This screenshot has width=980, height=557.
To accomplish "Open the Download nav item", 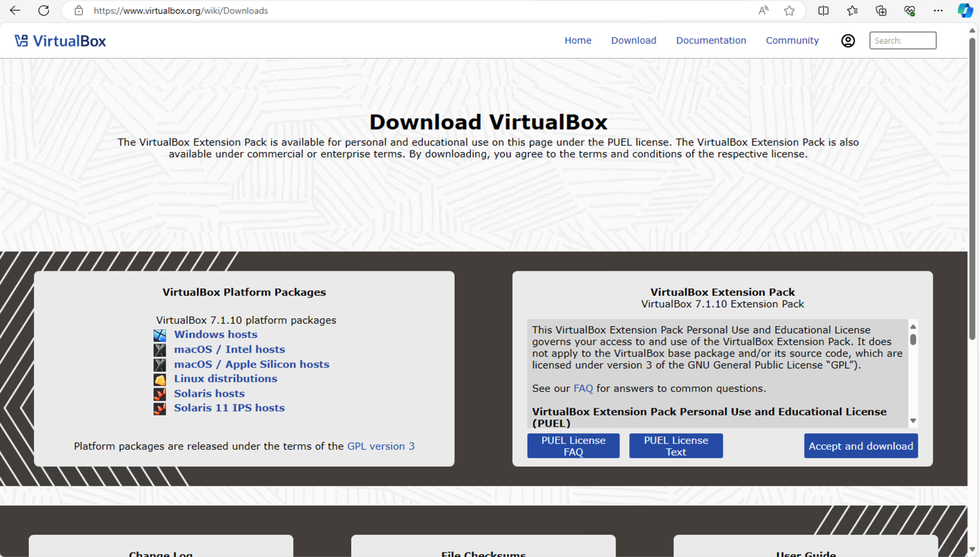I will [x=633, y=40].
